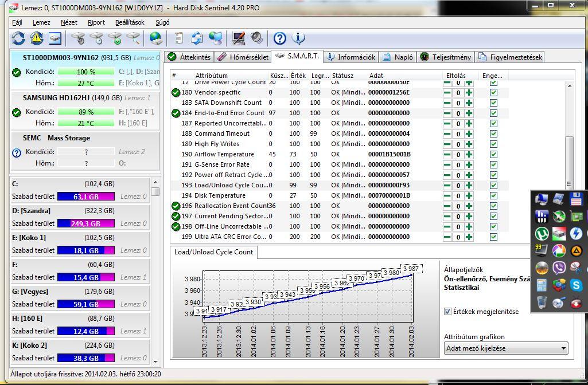Decrease offset with minus on Command Timeout row
The width and height of the screenshot is (588, 385).
coord(447,133)
